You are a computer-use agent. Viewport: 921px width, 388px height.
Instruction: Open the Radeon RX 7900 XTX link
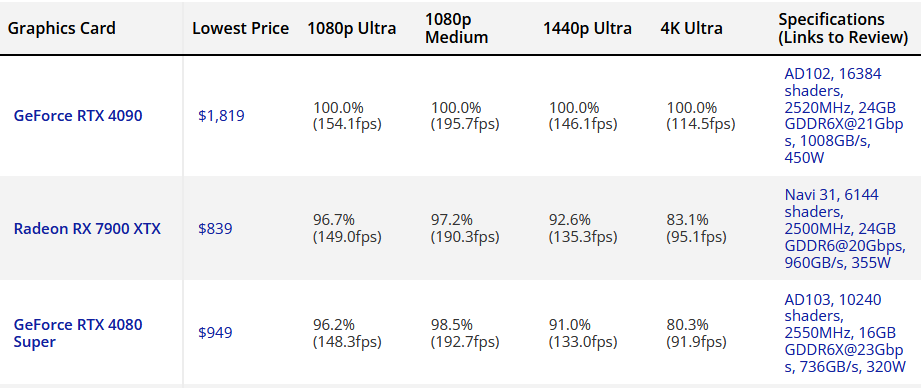point(87,228)
